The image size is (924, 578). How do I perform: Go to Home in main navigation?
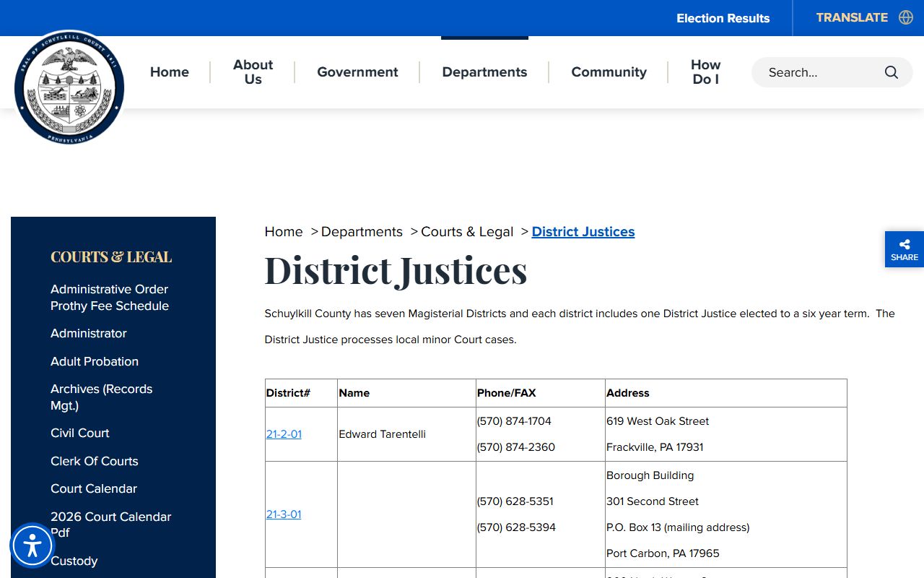(170, 72)
